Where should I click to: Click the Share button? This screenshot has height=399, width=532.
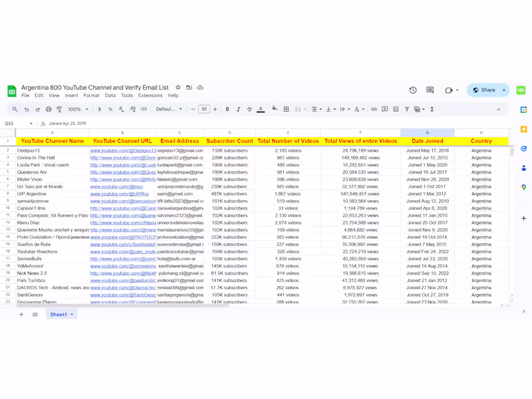(485, 90)
